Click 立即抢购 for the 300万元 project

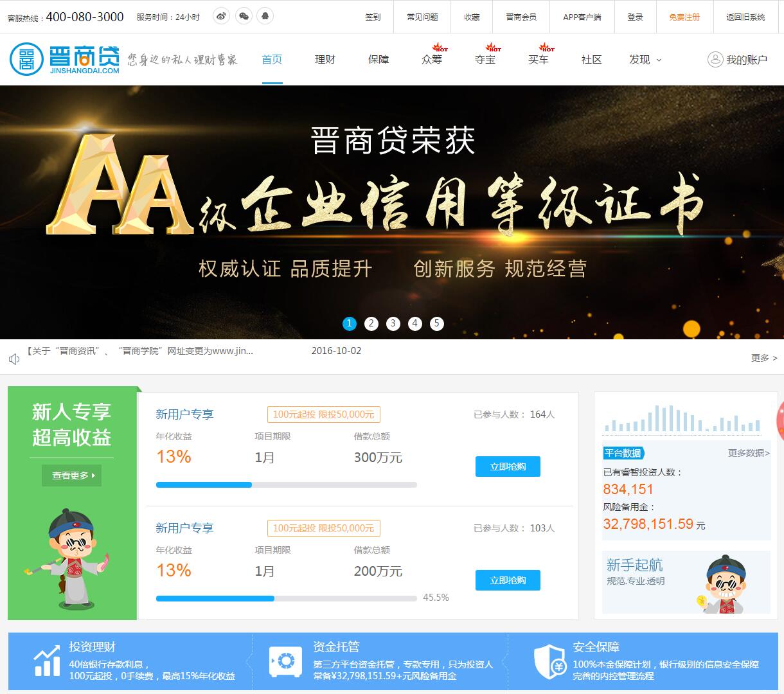(x=508, y=467)
